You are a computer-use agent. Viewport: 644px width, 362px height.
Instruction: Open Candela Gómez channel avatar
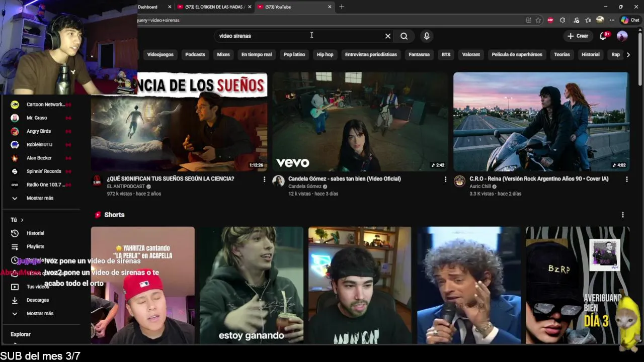click(278, 181)
